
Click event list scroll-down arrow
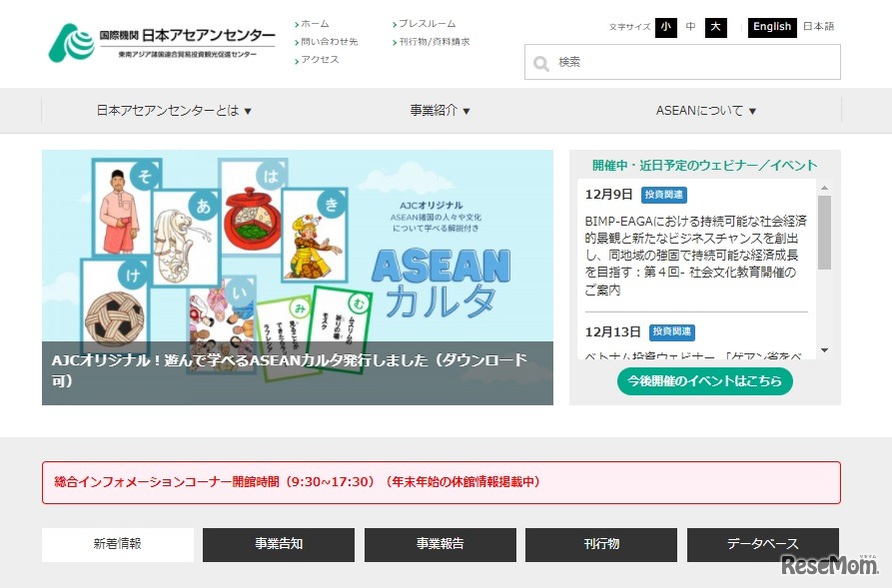(824, 350)
